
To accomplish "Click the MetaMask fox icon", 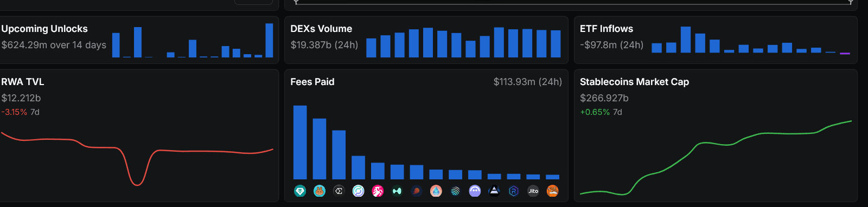I will coord(552,191).
